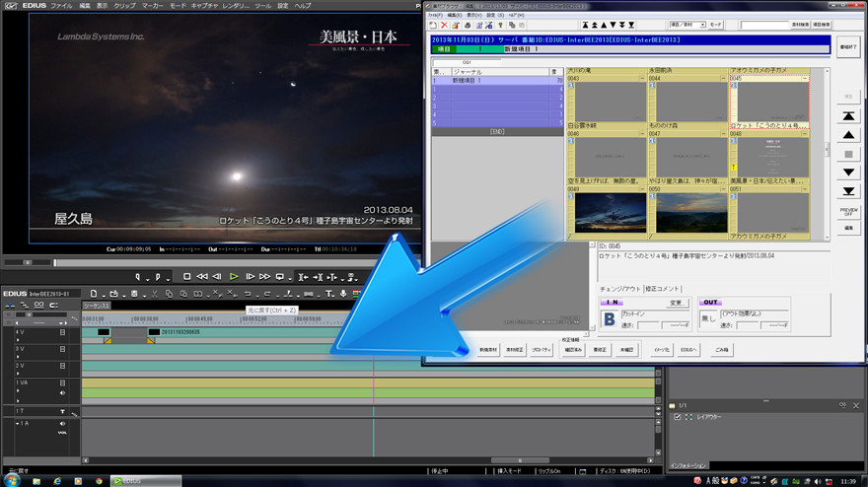The image size is (868, 487).
Task: Open ファイル(F) menu in browser window
Action: click(x=435, y=15)
